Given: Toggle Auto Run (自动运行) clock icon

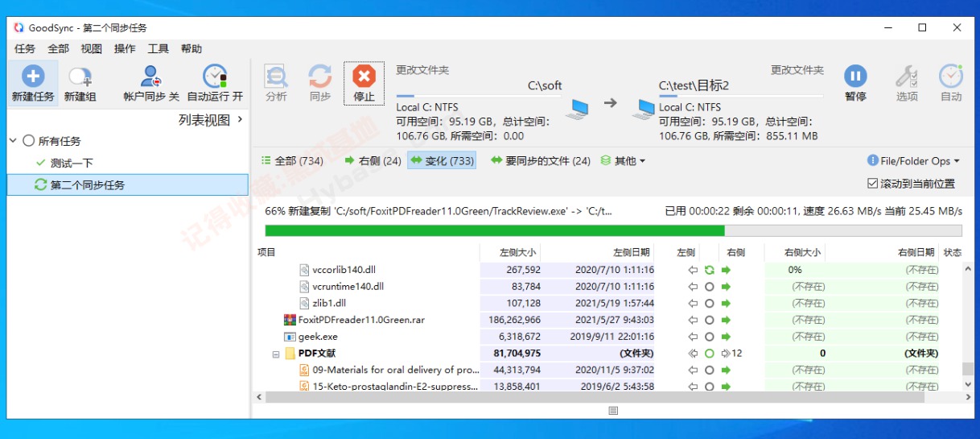Looking at the screenshot, I should tap(215, 77).
